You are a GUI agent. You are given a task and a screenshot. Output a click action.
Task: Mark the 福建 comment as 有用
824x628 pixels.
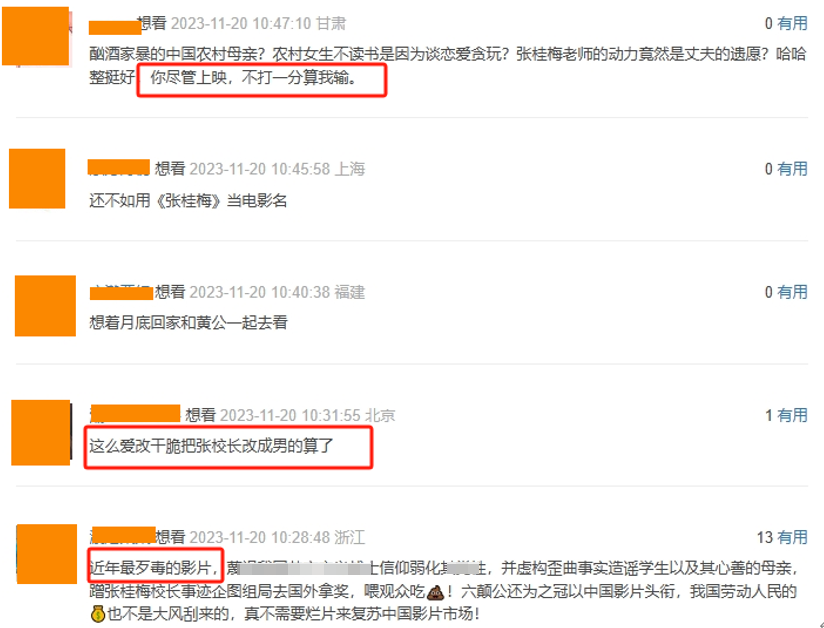click(792, 292)
